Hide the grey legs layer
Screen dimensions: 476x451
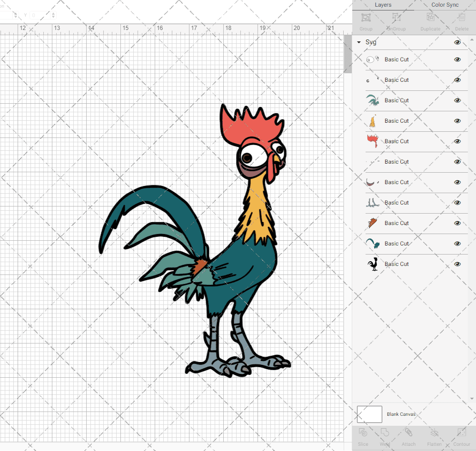pyautogui.click(x=457, y=203)
